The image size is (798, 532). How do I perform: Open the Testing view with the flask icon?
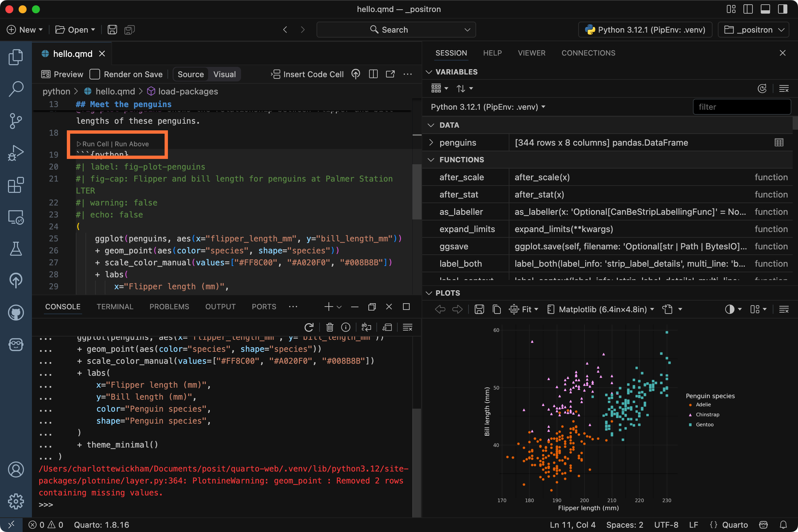click(16, 249)
